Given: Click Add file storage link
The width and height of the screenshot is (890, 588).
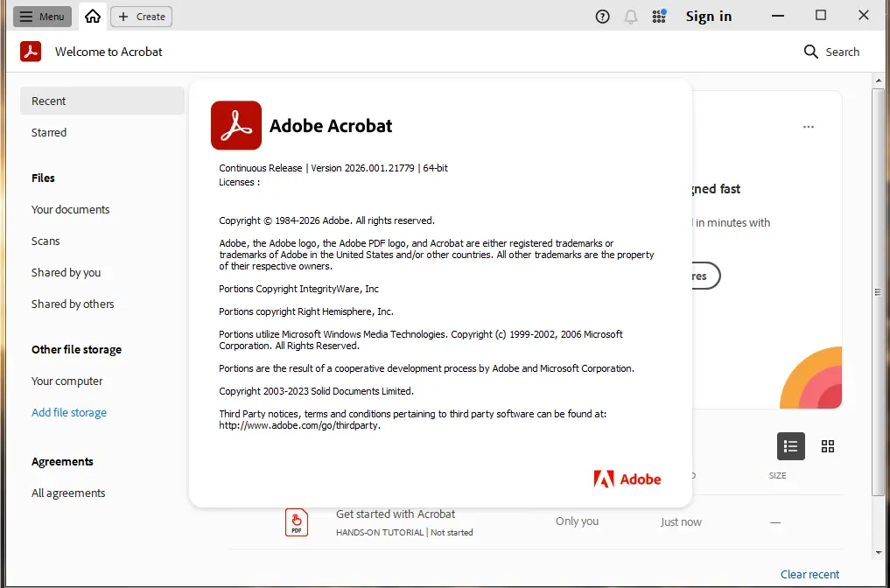Looking at the screenshot, I should [68, 413].
